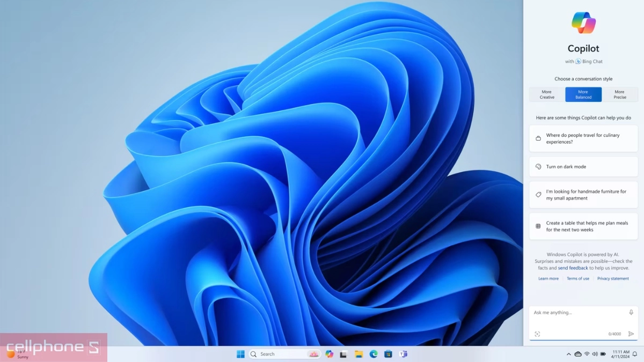
Task: Click the Bing Chat label icon
Action: pyautogui.click(x=579, y=62)
